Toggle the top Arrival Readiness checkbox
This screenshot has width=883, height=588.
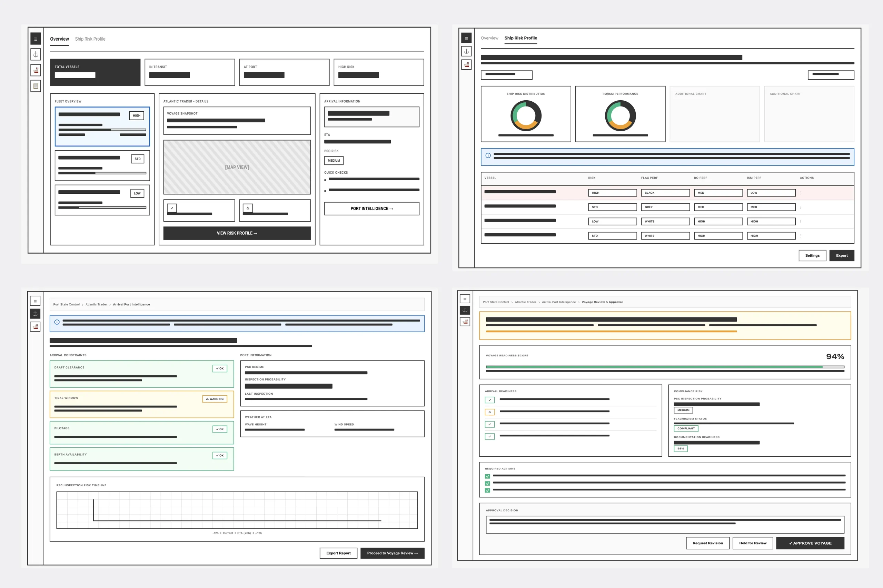pos(490,400)
